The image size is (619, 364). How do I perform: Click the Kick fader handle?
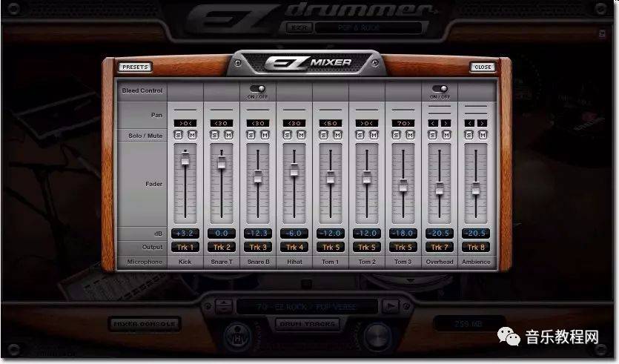click(x=185, y=159)
